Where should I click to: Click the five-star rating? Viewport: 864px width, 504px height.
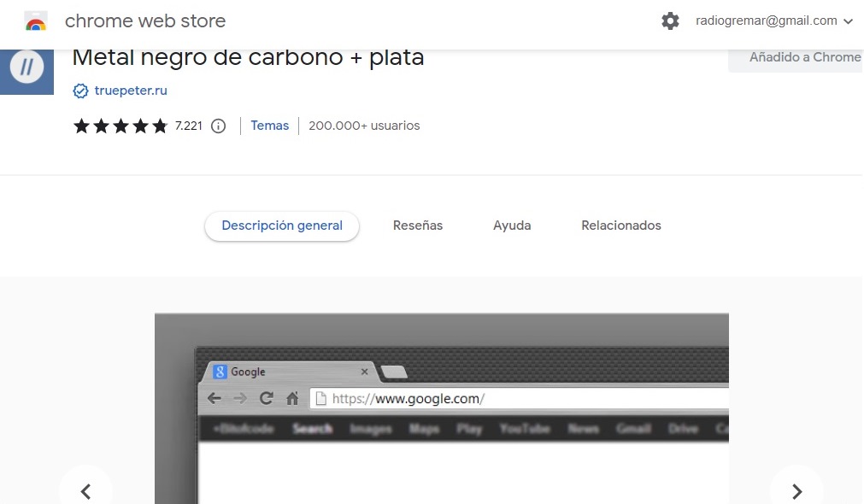point(120,126)
